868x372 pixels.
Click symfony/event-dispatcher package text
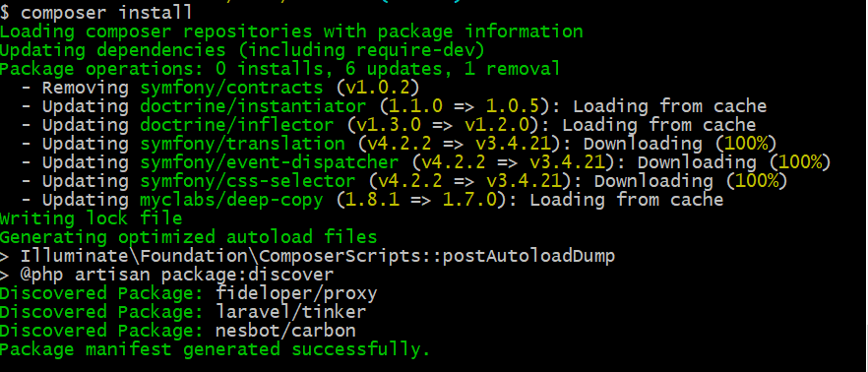(269, 162)
